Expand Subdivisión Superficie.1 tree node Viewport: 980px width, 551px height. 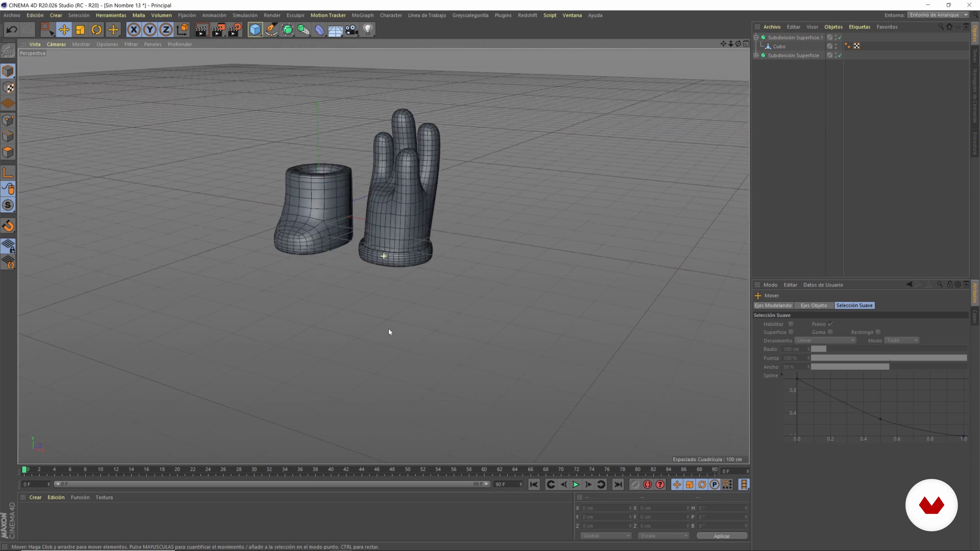756,37
